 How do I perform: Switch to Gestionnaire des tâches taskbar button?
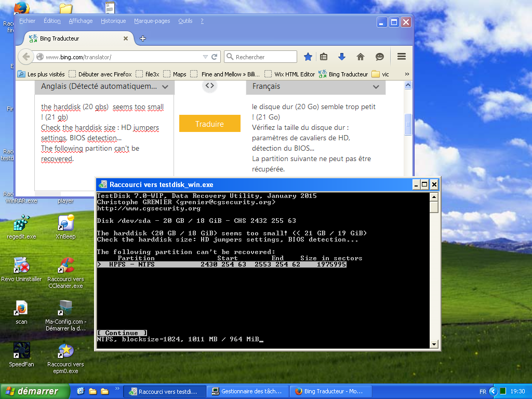[x=247, y=391]
